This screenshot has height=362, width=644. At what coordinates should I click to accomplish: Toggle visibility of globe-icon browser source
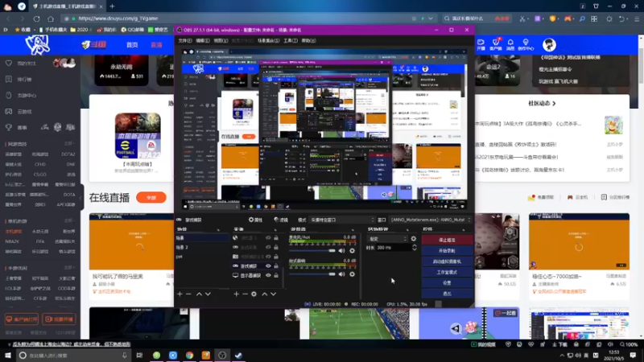click(268, 237)
